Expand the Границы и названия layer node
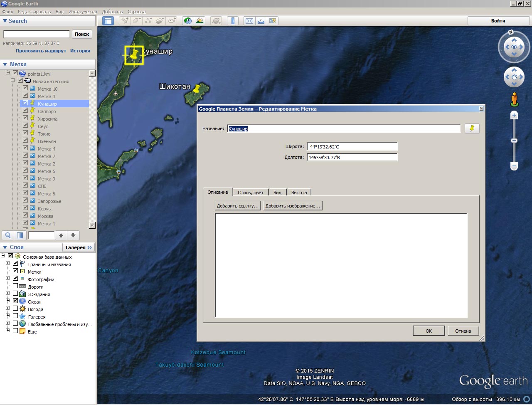Screen dimensions: 532x405 tap(7, 264)
